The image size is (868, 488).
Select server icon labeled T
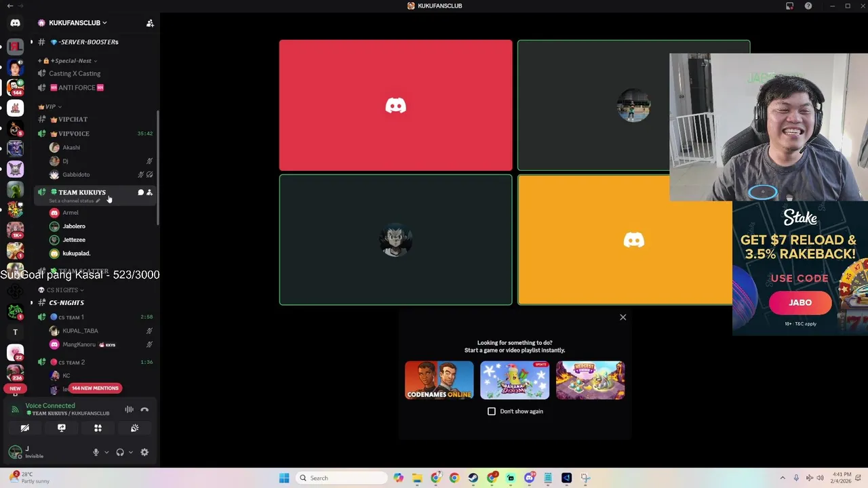pos(15,332)
